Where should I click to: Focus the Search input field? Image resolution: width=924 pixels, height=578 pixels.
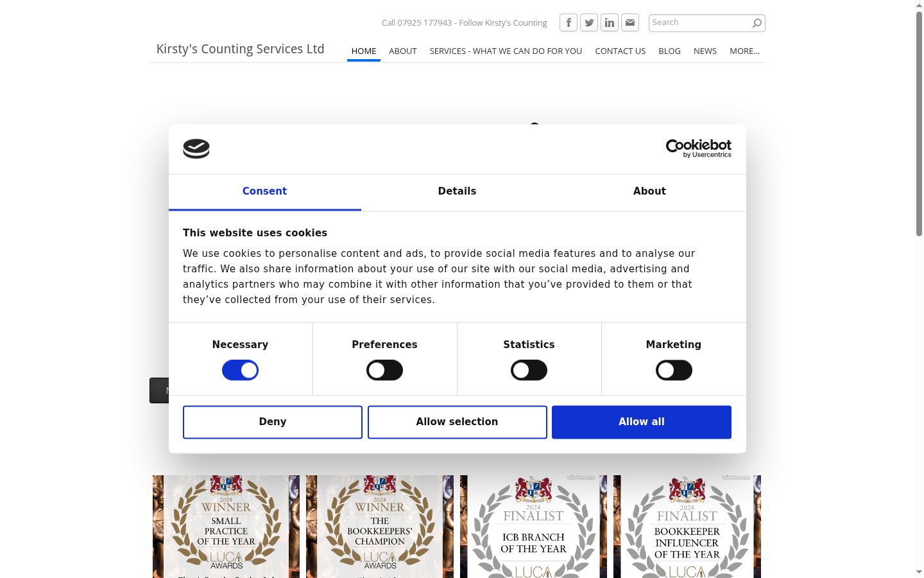pyautogui.click(x=700, y=22)
